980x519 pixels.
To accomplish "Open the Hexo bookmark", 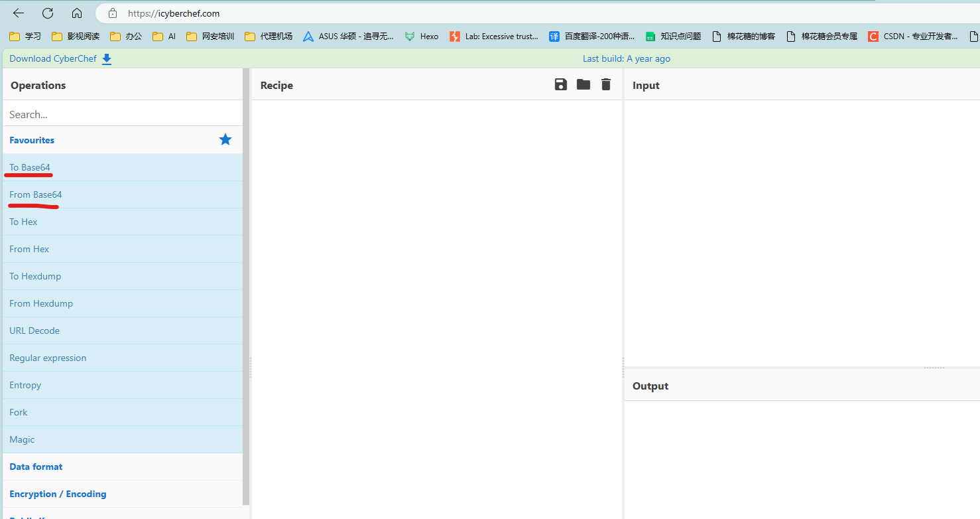I will [x=422, y=37].
